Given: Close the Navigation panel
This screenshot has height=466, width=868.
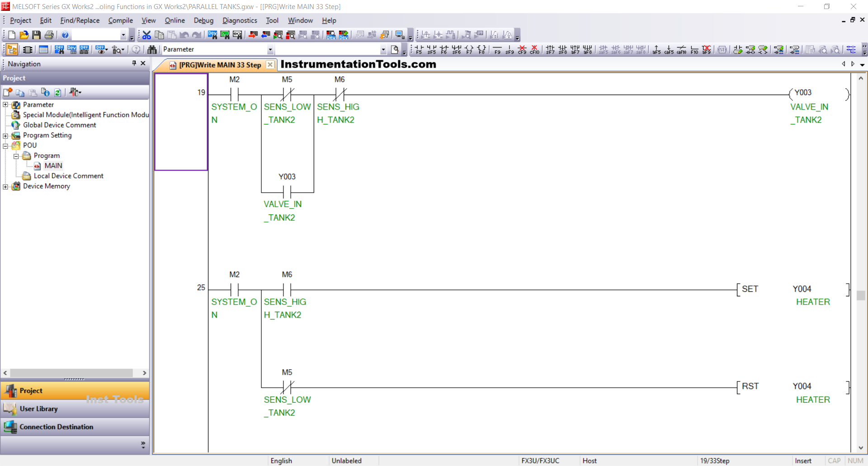Looking at the screenshot, I should (x=143, y=63).
